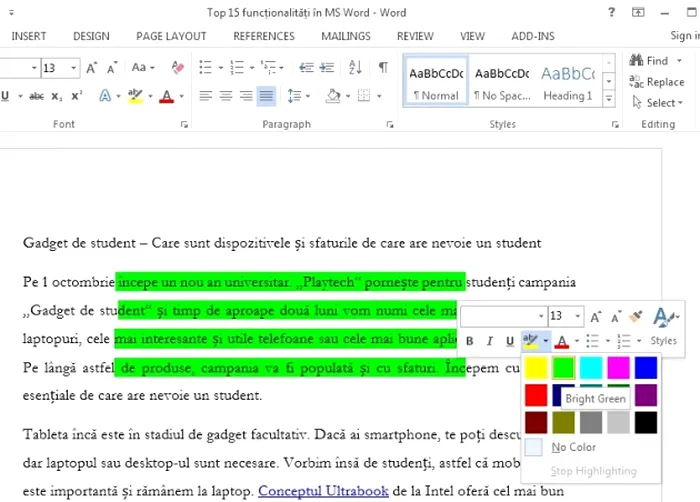Click the Numbering list icon in ribbon
The image size is (700, 502).
(x=237, y=67)
